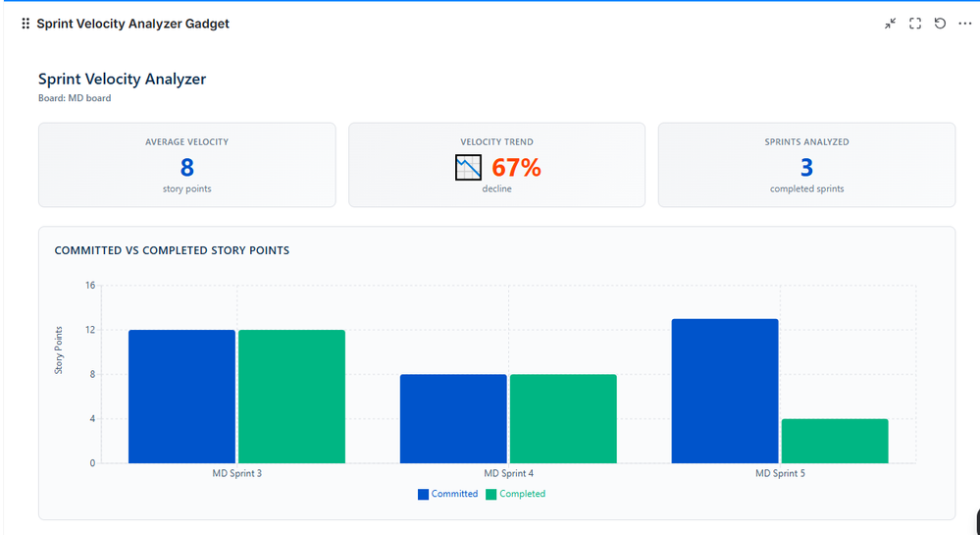Click the MD Sprint 4 completed bar

point(563,419)
